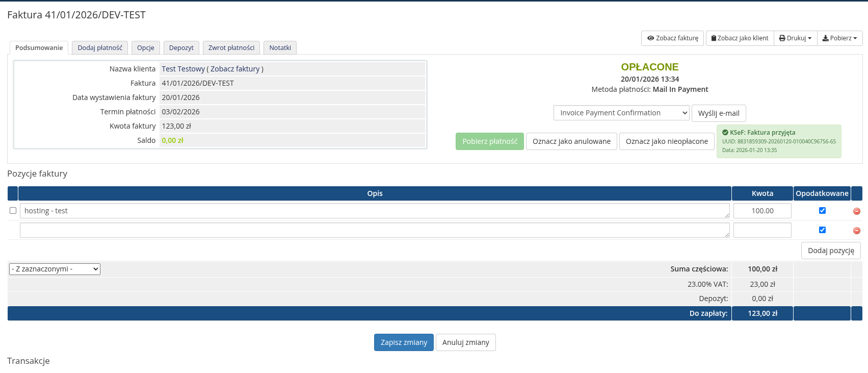Click the printer icon on Drukuj

(x=782, y=38)
